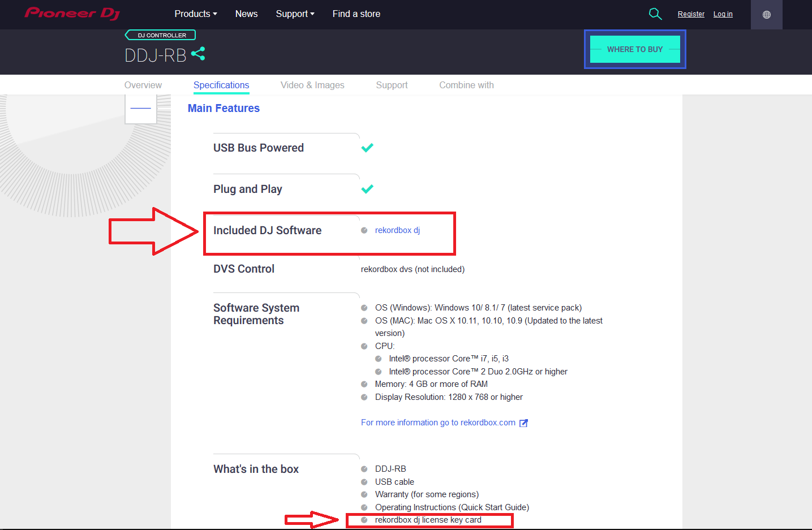Screen dimensions: 812x530
Task: Switch to the product Support tab
Action: (392, 85)
